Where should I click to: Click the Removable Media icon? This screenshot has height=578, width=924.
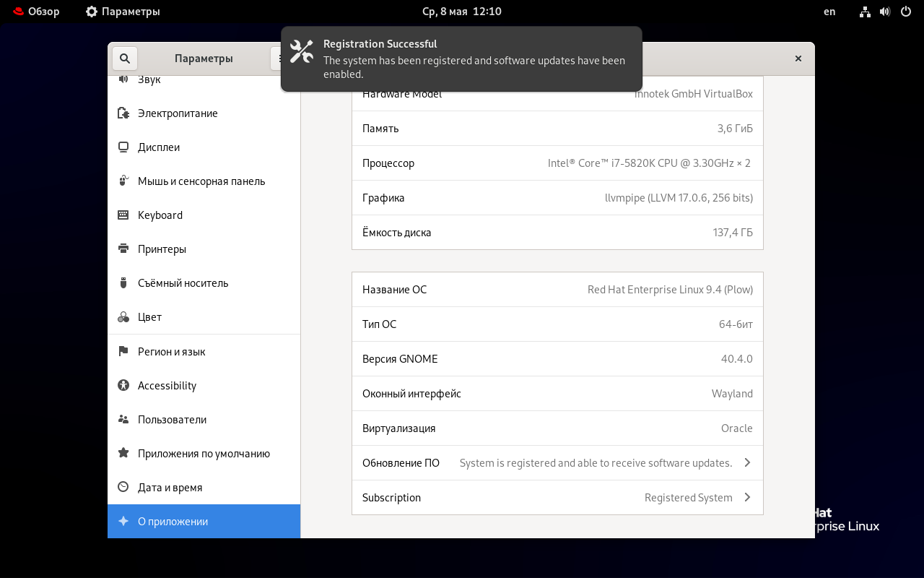123,283
